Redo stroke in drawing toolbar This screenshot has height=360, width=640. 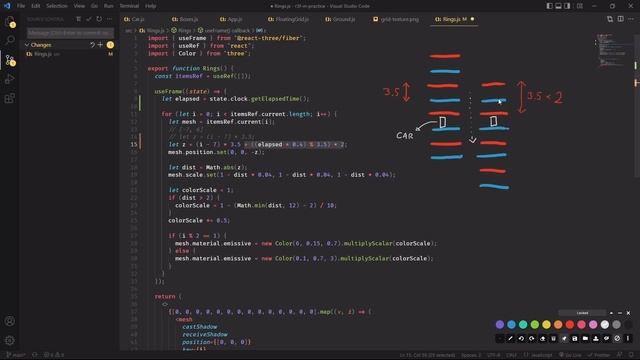(x=531, y=338)
